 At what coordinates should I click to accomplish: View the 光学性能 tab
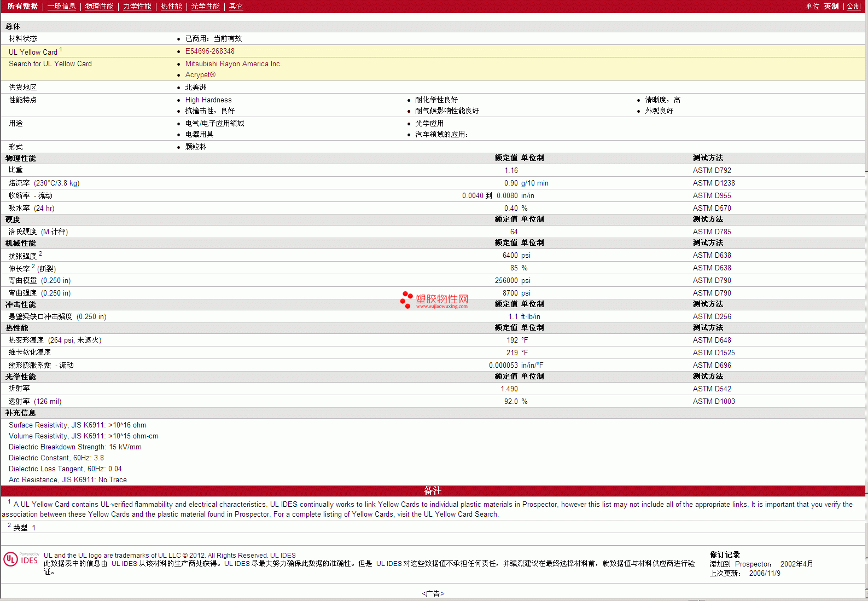(205, 7)
